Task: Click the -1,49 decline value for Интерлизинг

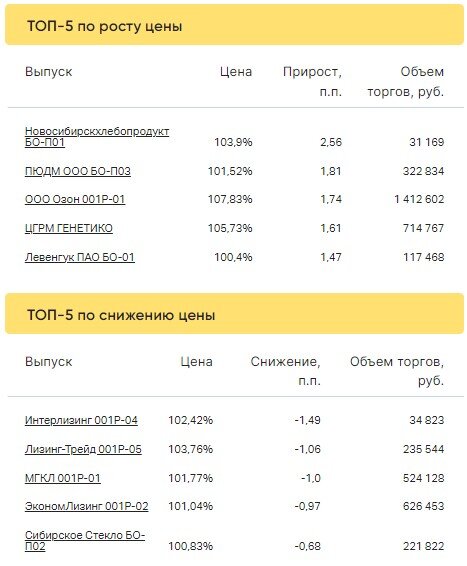Action: click(x=307, y=420)
